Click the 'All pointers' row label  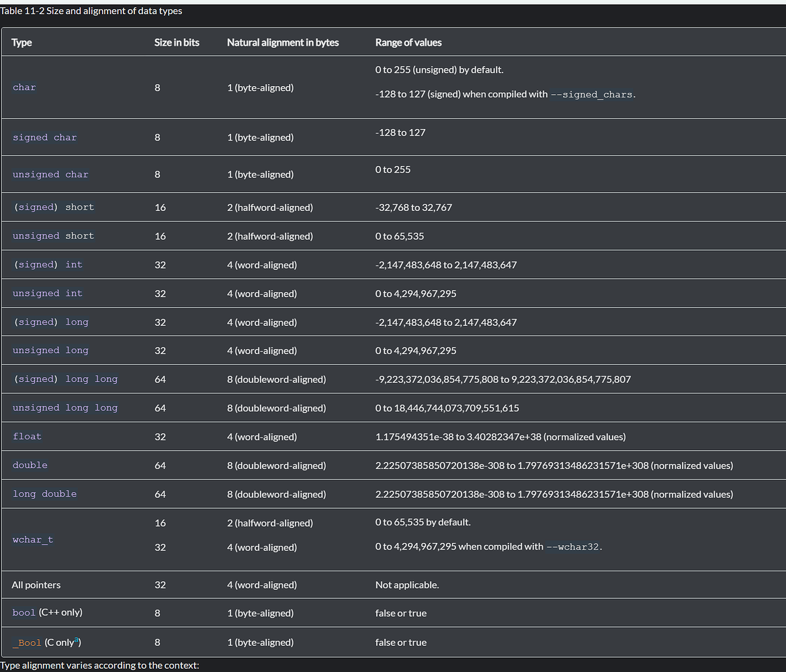tap(36, 585)
